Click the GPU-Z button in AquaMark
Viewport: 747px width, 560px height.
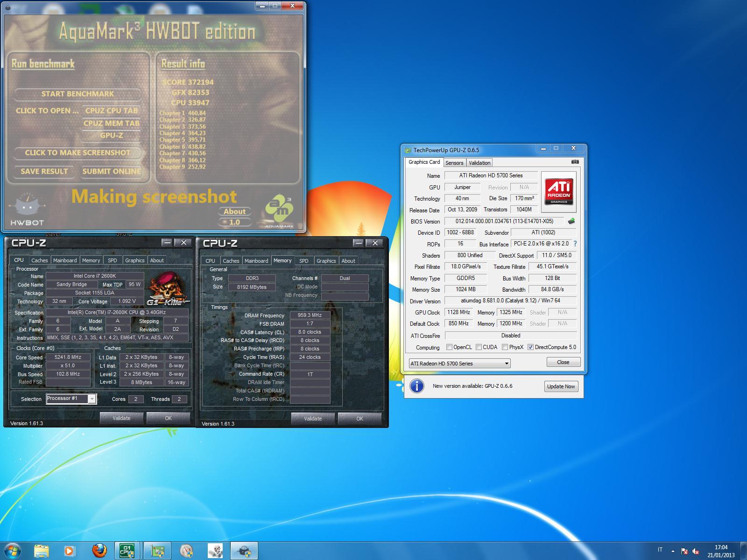coord(111,135)
